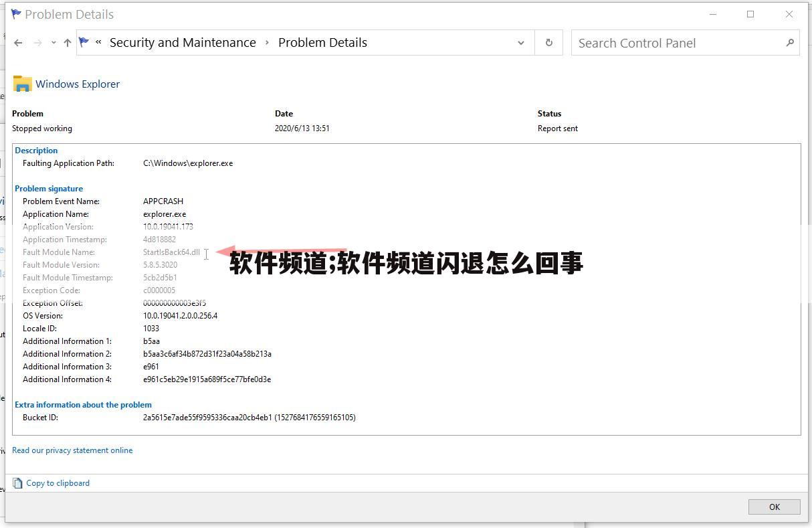Click the Problem Details breadcrumb
Screen dimensions: 812x528
322,43
